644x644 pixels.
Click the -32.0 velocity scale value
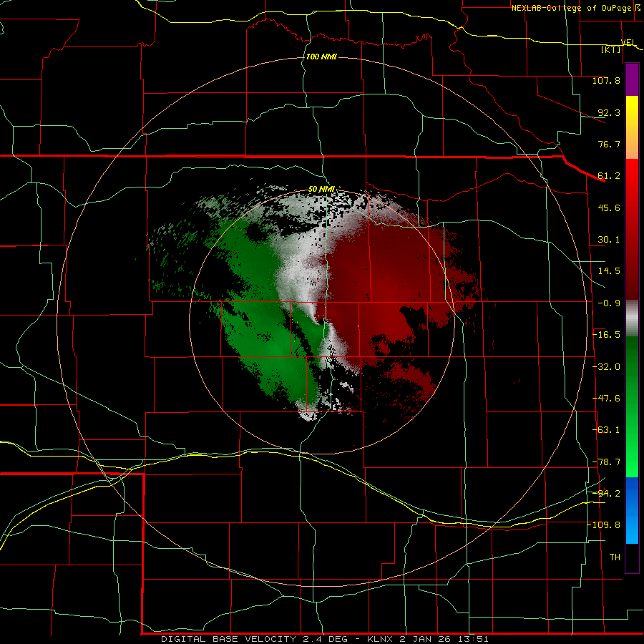click(606, 367)
